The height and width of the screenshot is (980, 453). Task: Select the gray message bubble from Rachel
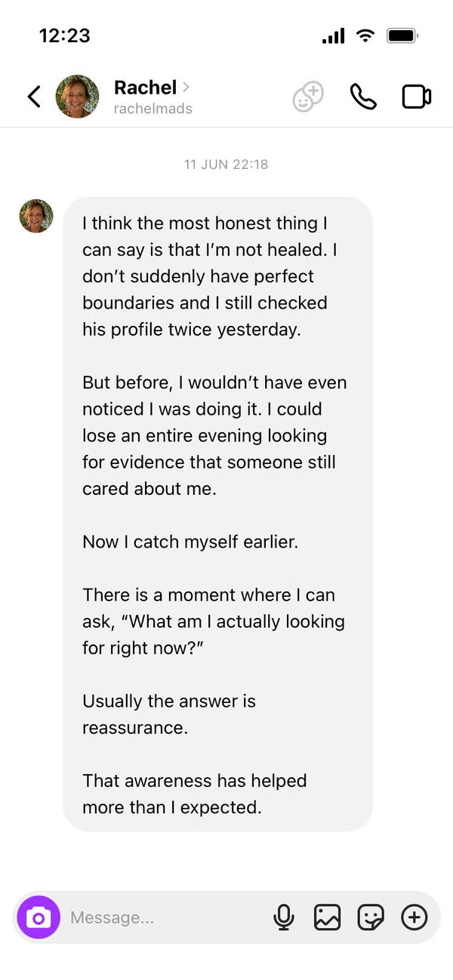coord(217,515)
